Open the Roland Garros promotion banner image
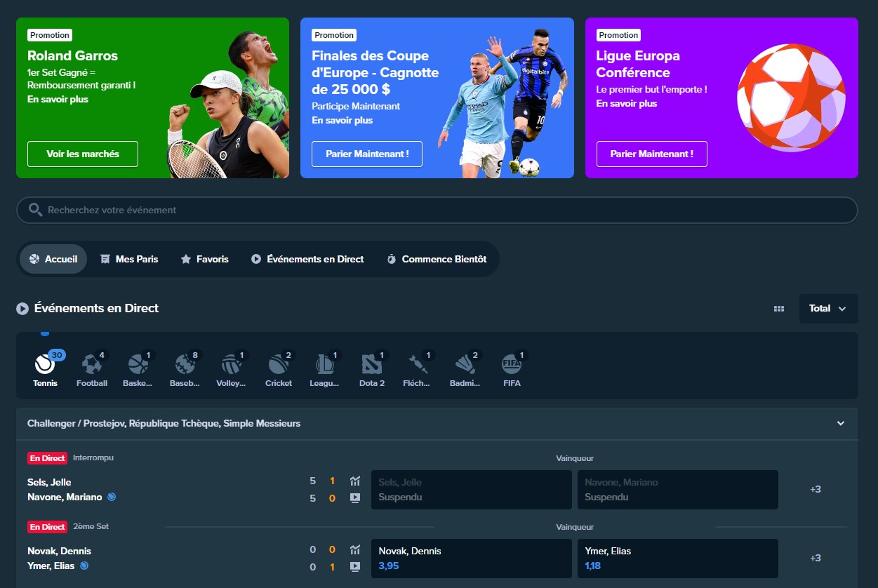The height and width of the screenshot is (588, 878). click(x=228, y=105)
